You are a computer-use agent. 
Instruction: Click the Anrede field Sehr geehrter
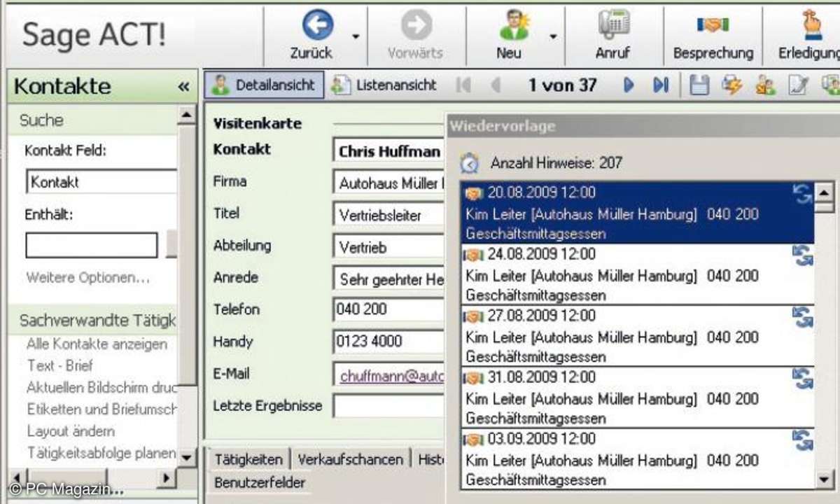389,279
